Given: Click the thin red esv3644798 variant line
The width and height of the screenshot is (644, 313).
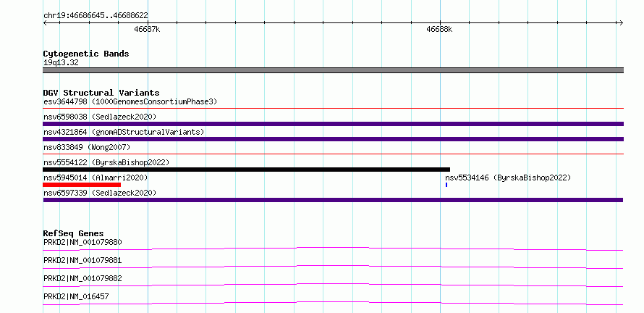Looking at the screenshot, I should coord(333,109).
